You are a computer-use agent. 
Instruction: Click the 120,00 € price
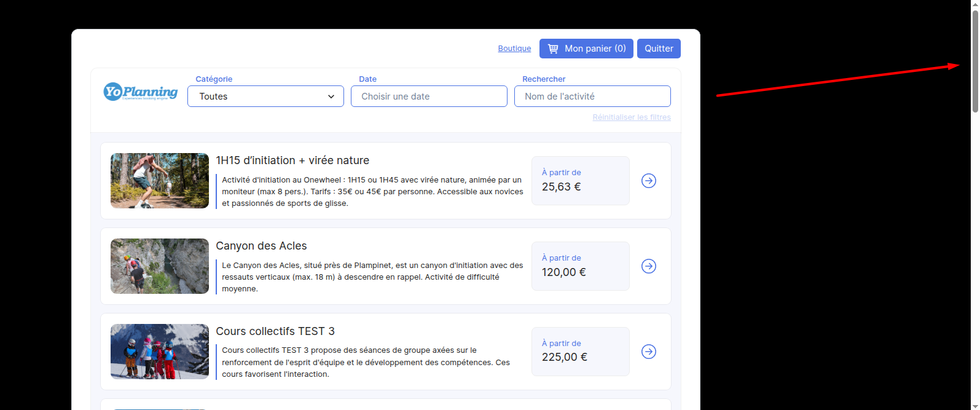[x=564, y=272]
